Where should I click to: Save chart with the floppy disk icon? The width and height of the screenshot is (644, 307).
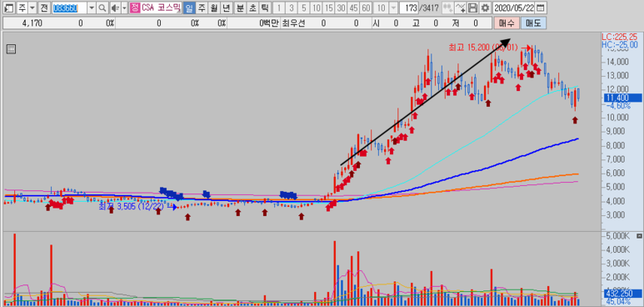pos(473,8)
